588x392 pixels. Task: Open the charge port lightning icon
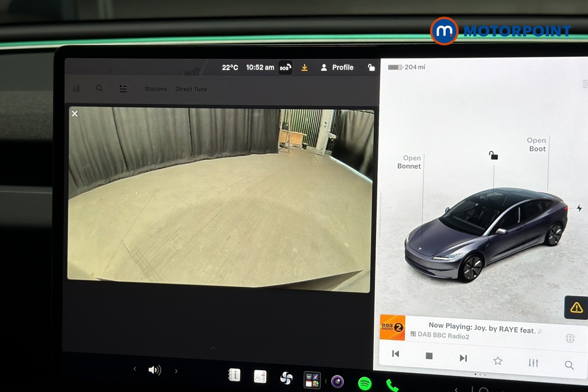(579, 208)
